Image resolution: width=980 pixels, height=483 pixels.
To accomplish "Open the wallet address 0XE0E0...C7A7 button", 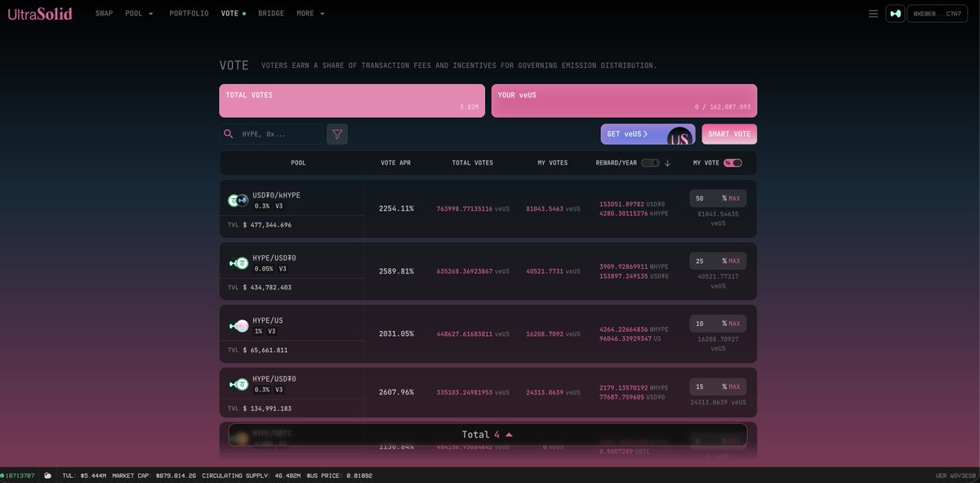I will coord(937,13).
